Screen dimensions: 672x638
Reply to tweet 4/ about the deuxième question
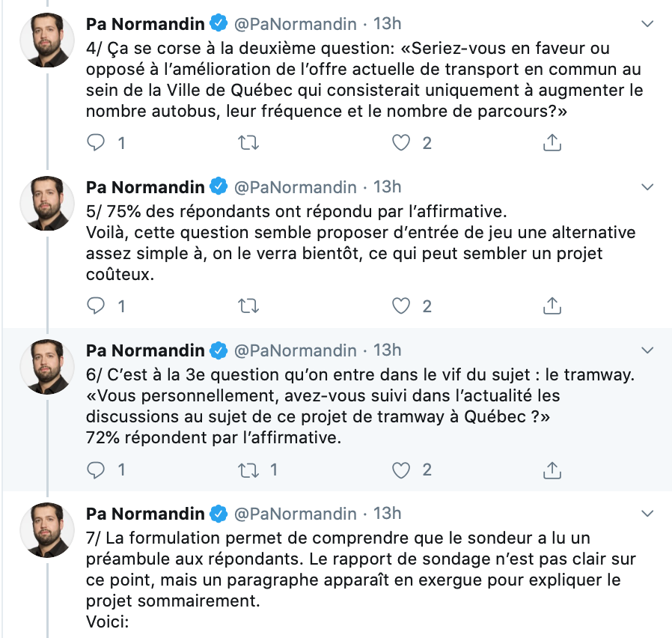pos(96,143)
